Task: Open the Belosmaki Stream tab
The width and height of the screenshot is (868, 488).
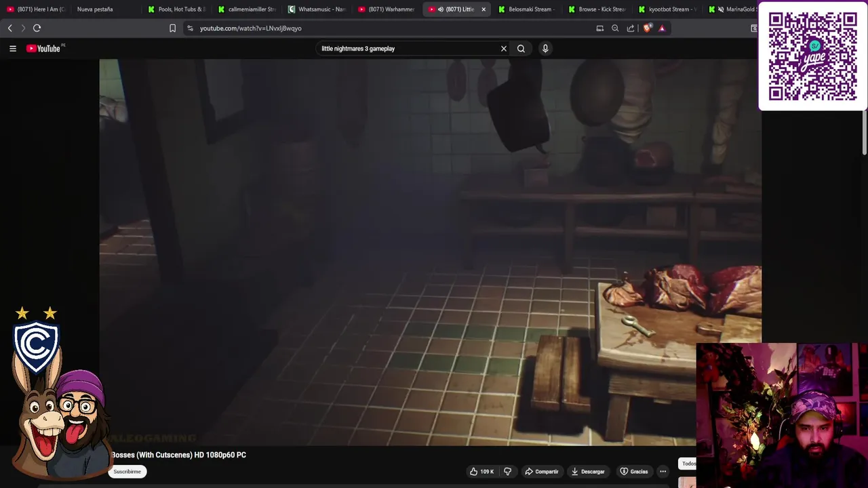Action: [526, 9]
